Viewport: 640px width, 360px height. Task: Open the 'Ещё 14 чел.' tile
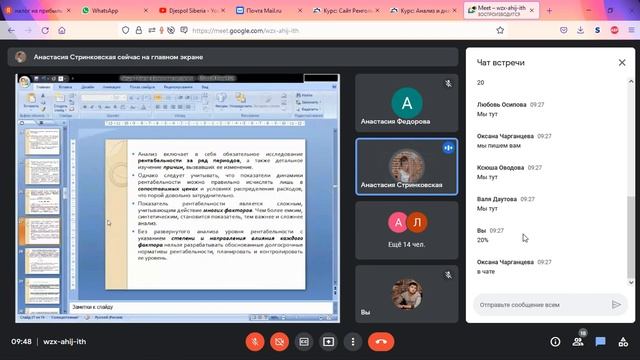point(407,230)
